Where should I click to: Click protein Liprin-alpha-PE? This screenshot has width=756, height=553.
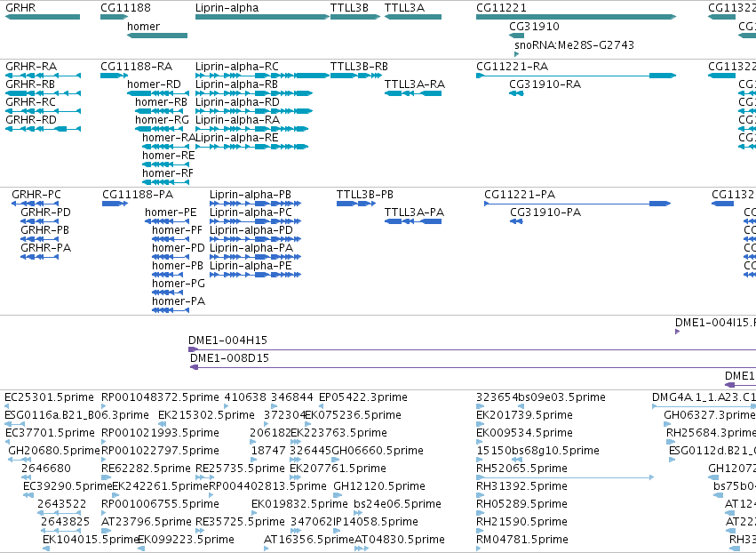click(x=256, y=275)
